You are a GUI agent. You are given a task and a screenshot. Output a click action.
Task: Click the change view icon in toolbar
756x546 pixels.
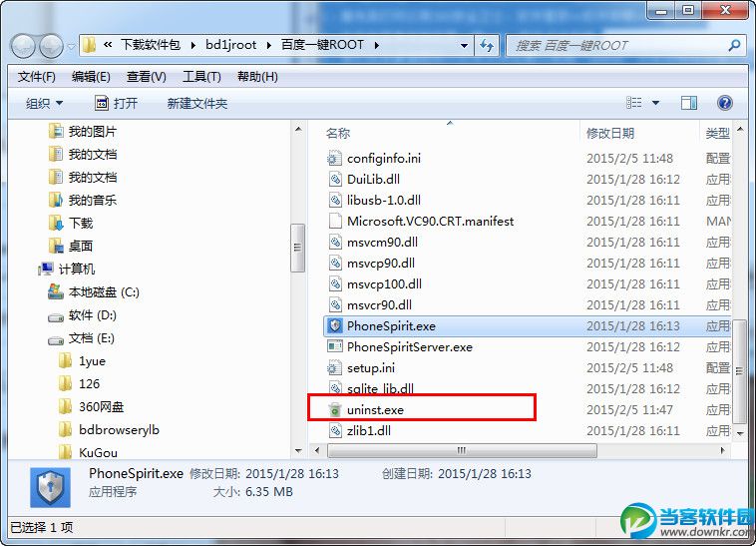coord(634,103)
